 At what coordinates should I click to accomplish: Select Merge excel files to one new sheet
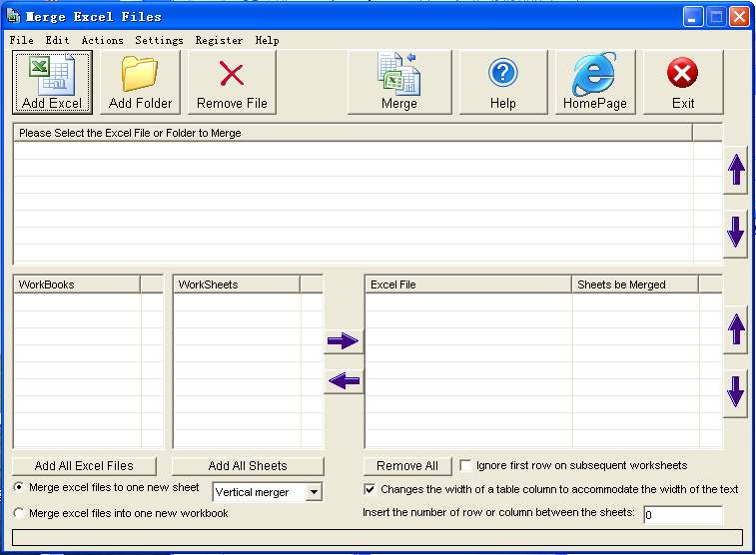(19, 487)
